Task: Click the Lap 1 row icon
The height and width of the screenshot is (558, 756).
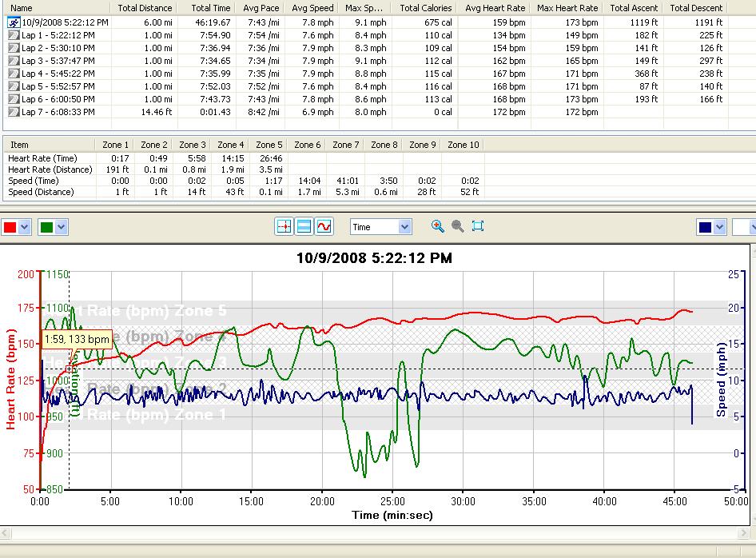Action: [14, 35]
